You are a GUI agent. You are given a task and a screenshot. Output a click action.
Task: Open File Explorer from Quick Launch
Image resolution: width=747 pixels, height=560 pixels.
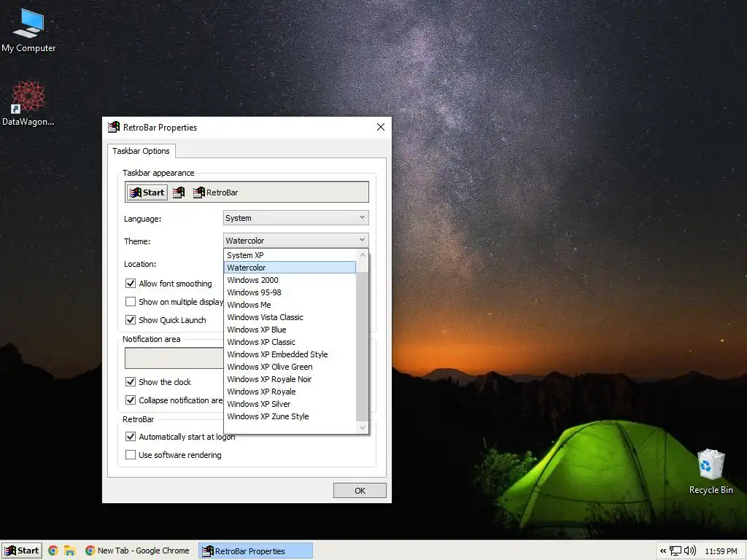70,551
